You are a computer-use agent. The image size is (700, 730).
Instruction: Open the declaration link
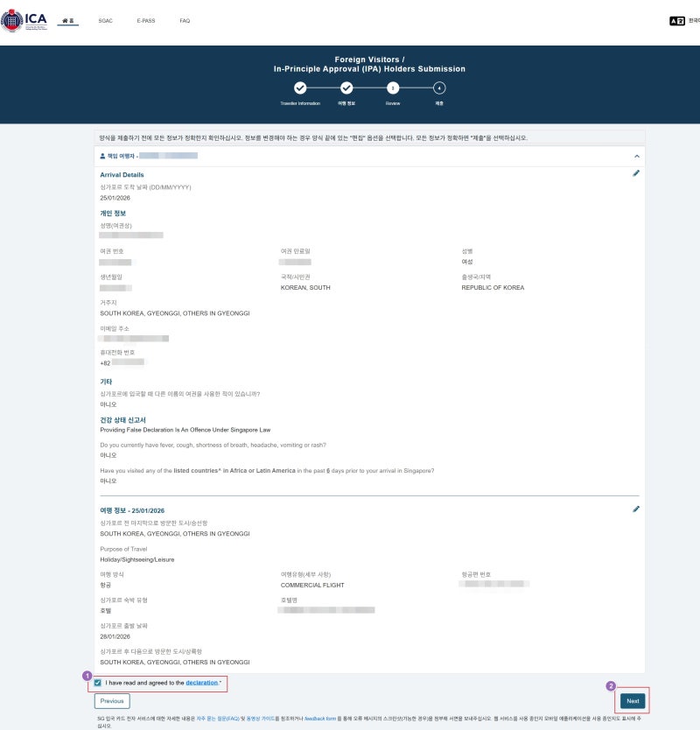pyautogui.click(x=201, y=683)
